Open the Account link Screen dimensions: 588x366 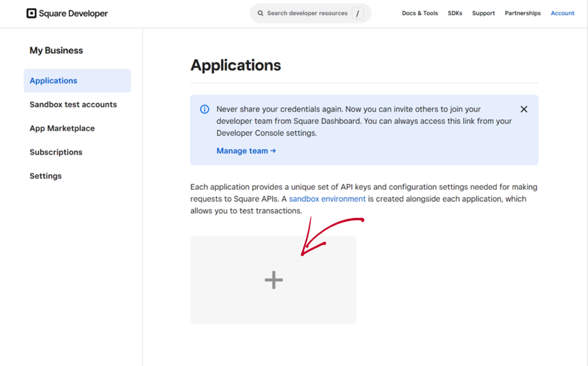[x=562, y=14]
